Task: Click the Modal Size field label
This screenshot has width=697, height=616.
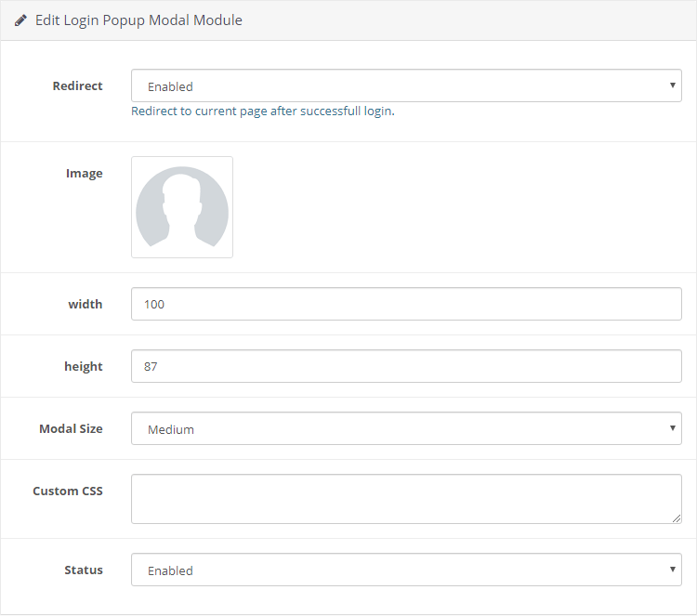Action: click(x=72, y=429)
